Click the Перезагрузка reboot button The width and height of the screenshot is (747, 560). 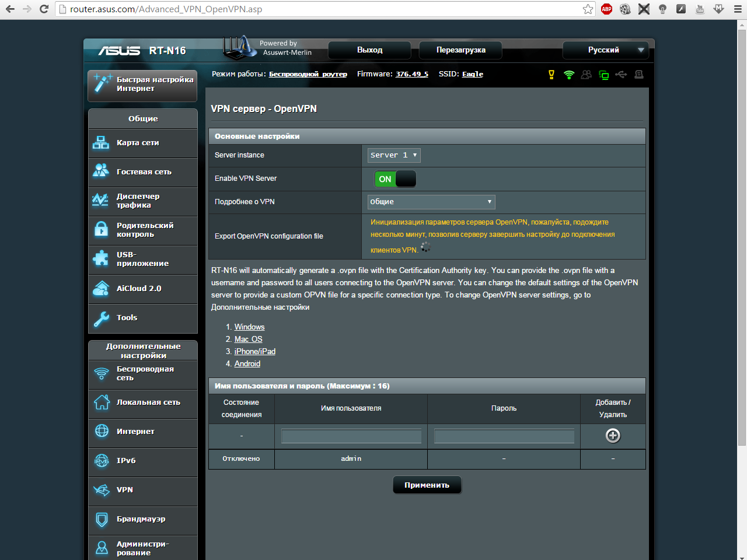(x=460, y=50)
